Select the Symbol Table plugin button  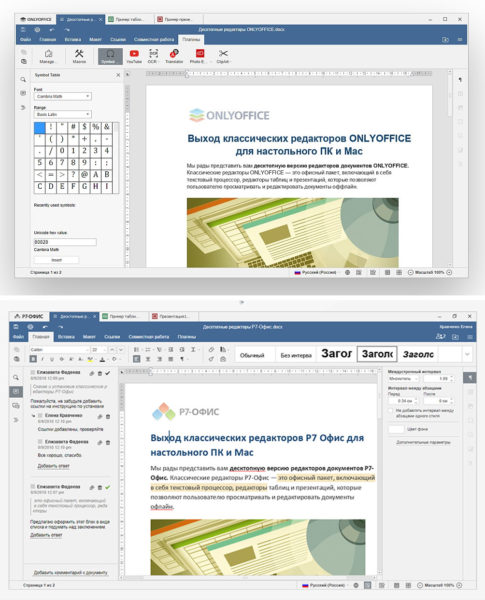tap(110, 56)
